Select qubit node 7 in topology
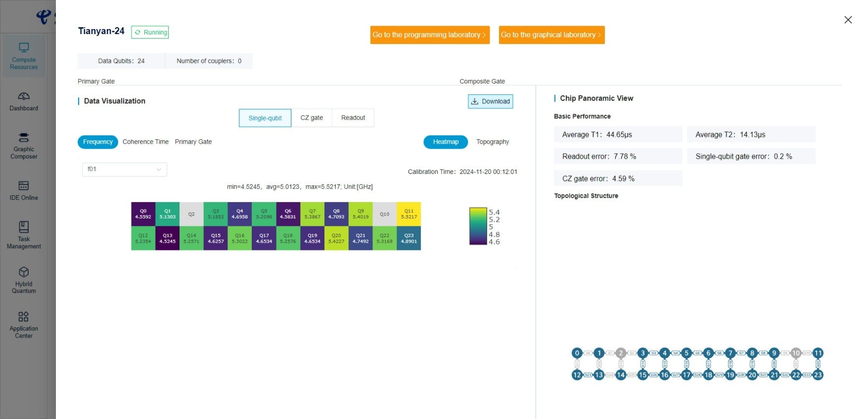The image size is (868, 419). (730, 353)
